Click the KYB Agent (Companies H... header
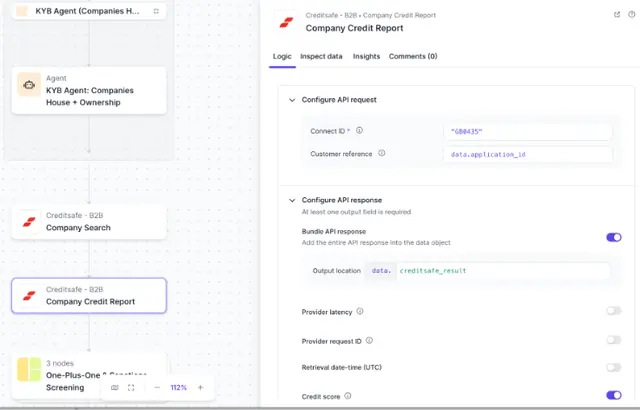This screenshot has width=640, height=410. pos(89,11)
